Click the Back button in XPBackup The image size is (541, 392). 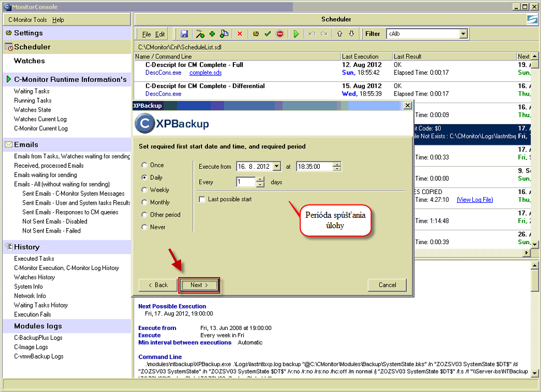(158, 285)
